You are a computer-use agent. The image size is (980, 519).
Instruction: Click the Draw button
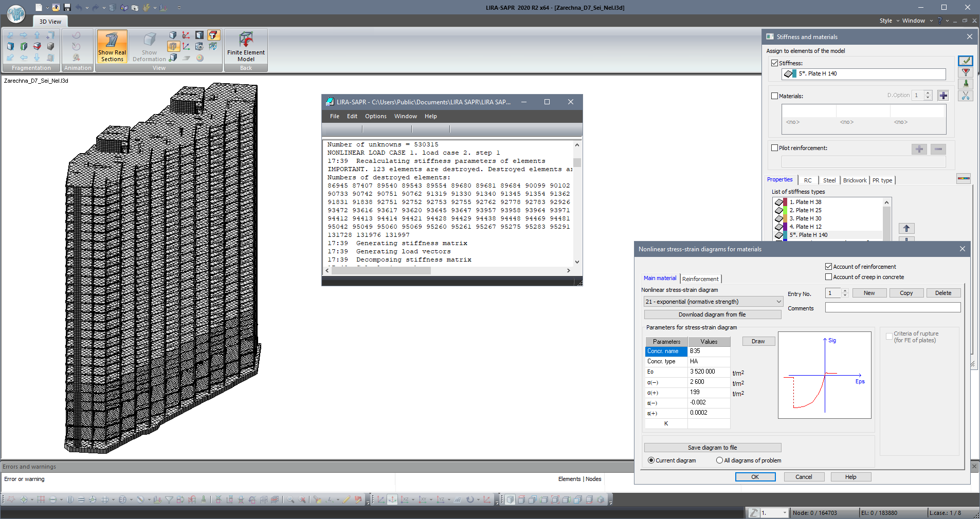pyautogui.click(x=758, y=341)
